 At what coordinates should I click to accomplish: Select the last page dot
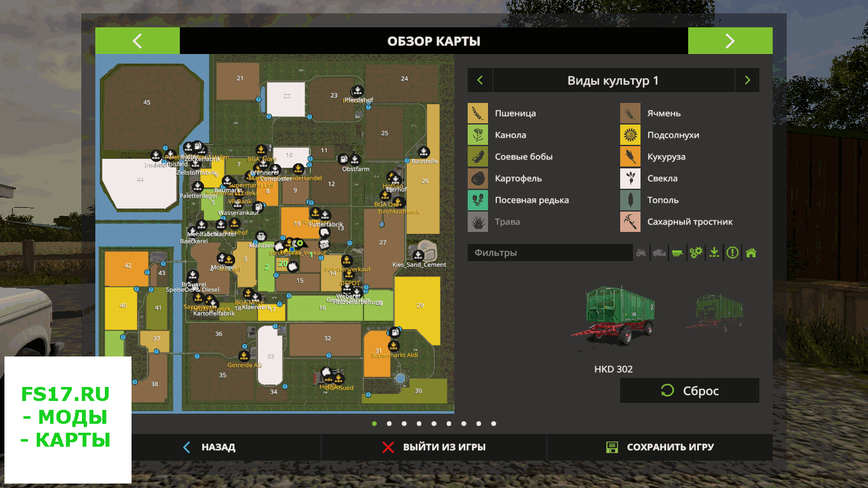point(494,423)
